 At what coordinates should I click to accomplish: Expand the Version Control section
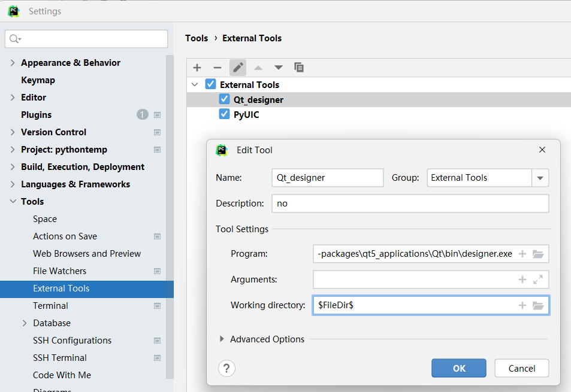coord(13,132)
